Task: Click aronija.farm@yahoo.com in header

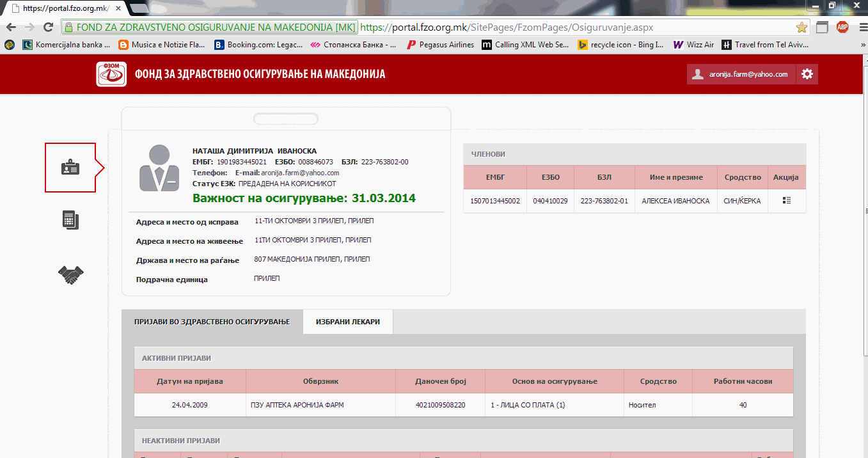Action: pos(748,74)
